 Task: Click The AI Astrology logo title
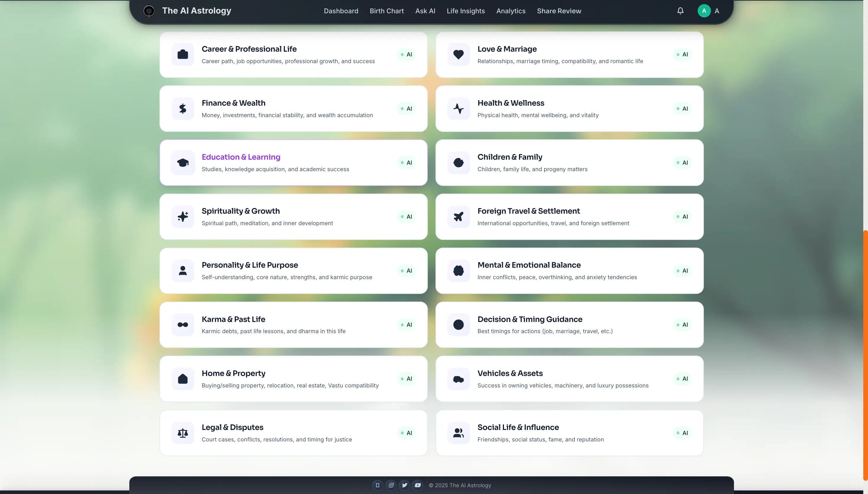tap(196, 11)
